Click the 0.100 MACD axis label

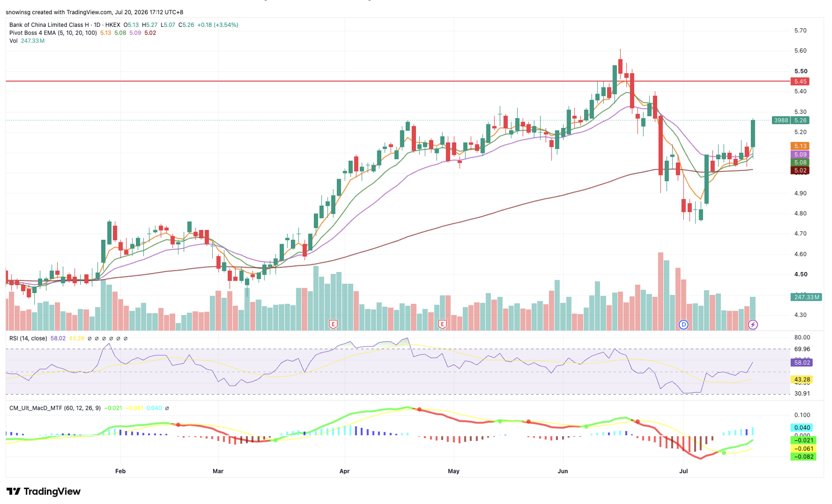click(x=802, y=415)
